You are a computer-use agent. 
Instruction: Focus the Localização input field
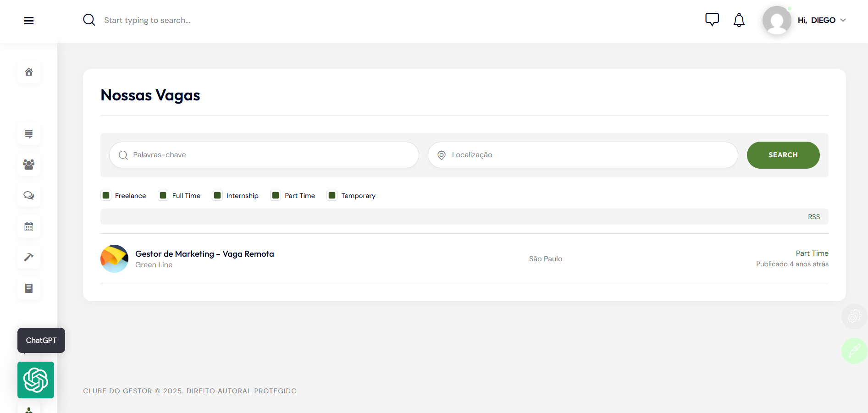pyautogui.click(x=589, y=155)
